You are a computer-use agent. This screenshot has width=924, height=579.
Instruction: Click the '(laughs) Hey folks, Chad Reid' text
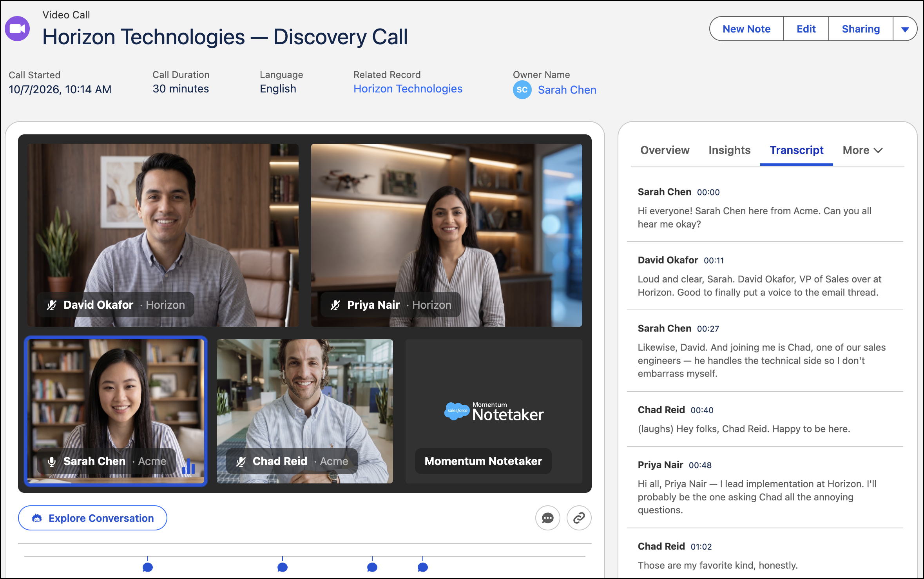tap(744, 429)
